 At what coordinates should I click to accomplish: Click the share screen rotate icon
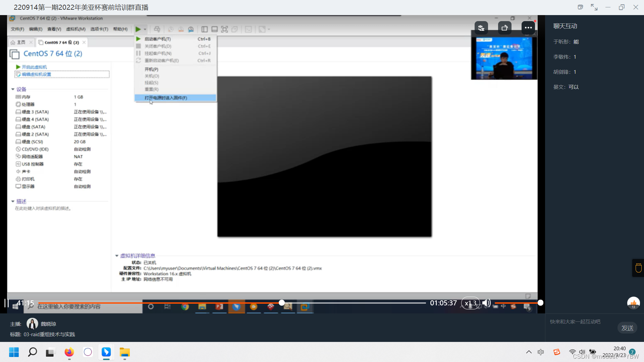[504, 28]
